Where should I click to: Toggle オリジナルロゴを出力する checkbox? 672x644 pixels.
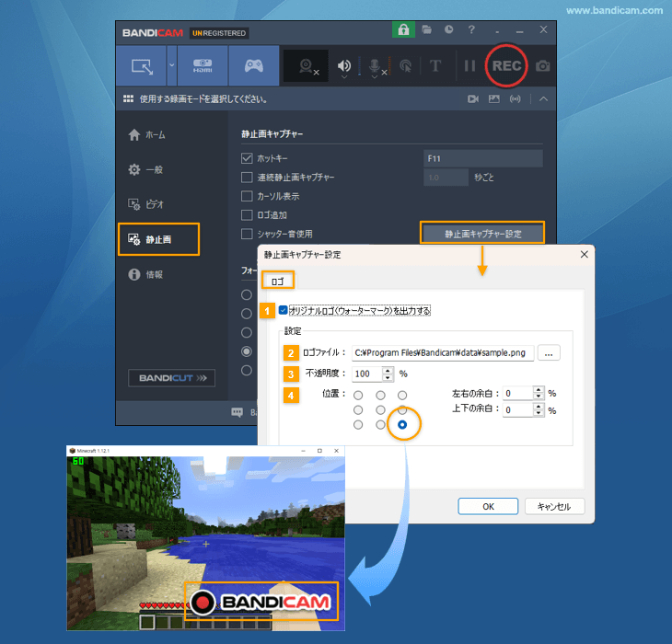pyautogui.click(x=284, y=310)
